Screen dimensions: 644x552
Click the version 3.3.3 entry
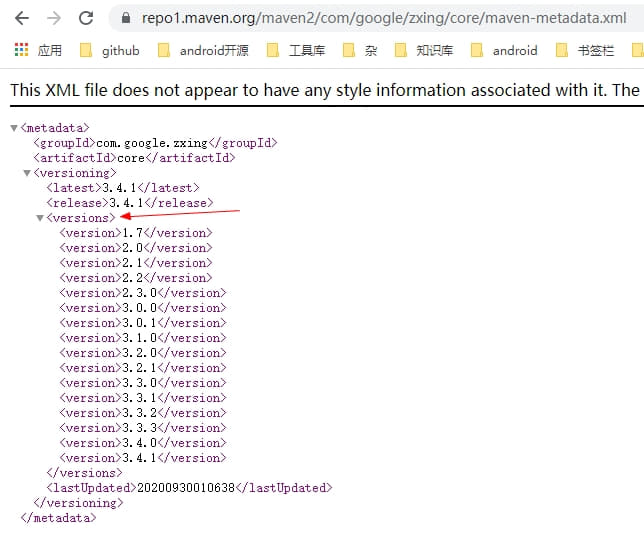click(x=143, y=428)
